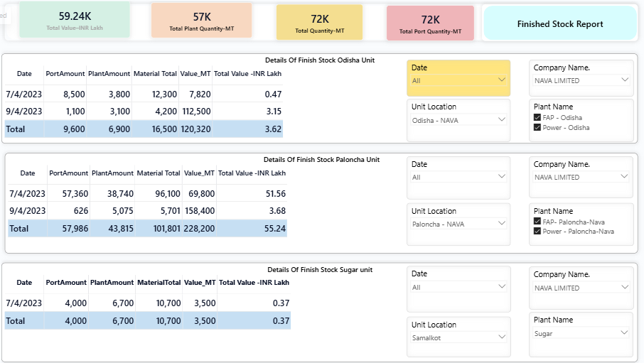Open the yellow Date dropdown for Odisha
Screen dimensions: 644x363
click(501, 80)
